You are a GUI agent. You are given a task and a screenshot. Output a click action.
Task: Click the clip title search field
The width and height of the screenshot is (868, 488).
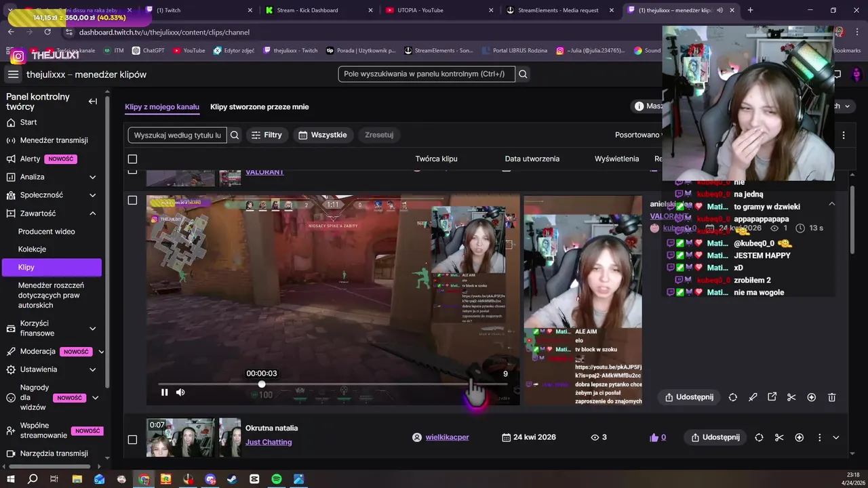tap(178, 135)
